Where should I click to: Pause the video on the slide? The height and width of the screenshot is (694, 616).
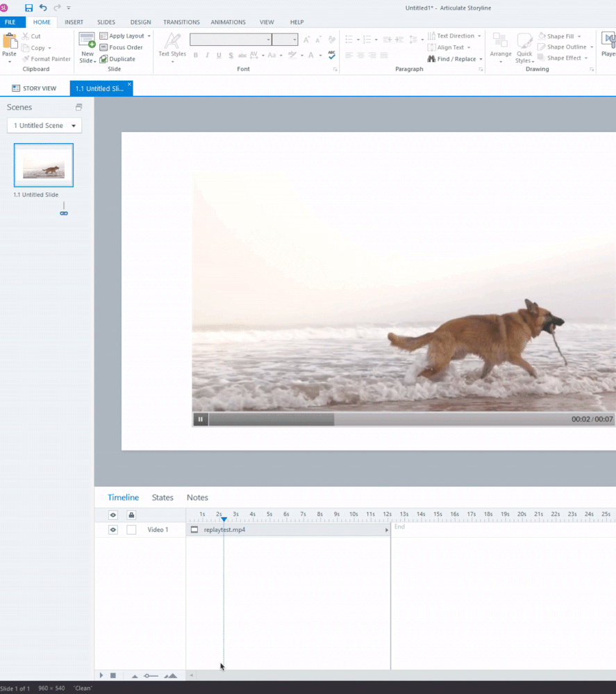200,419
